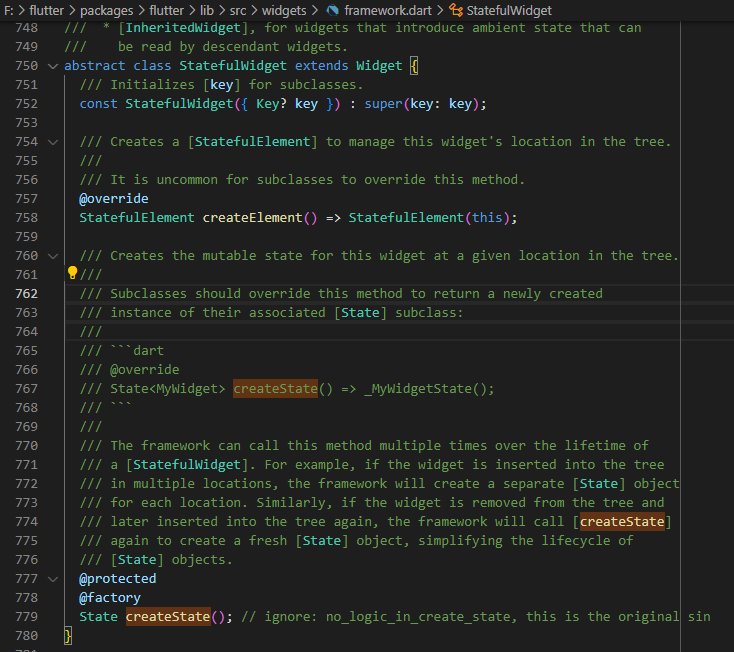
Task: Click the 'this' keyword on line 758
Action: point(487,218)
